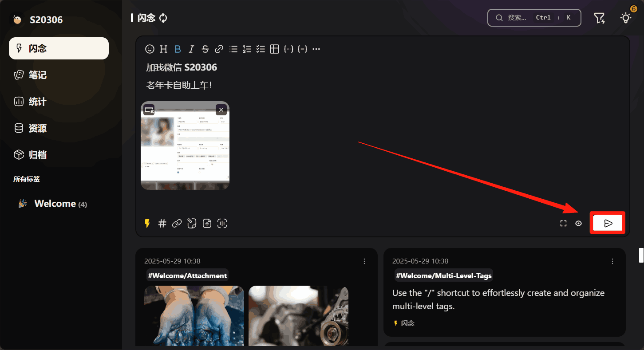Click the sync refresh icon next to 闪念
This screenshot has height=350, width=644.
point(163,18)
